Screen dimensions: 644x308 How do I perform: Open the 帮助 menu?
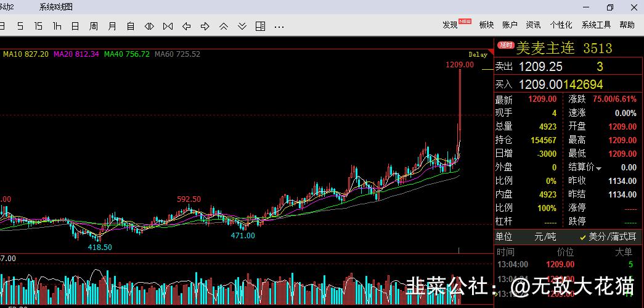coord(627,25)
